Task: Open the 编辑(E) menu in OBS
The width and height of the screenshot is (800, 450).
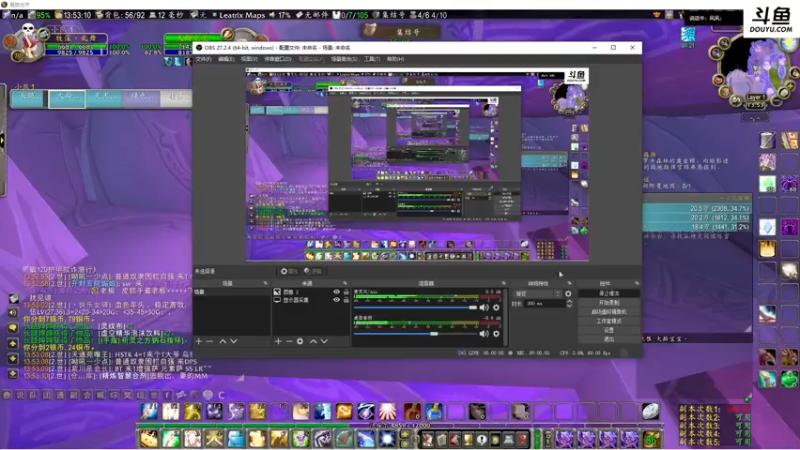Action: [226, 59]
